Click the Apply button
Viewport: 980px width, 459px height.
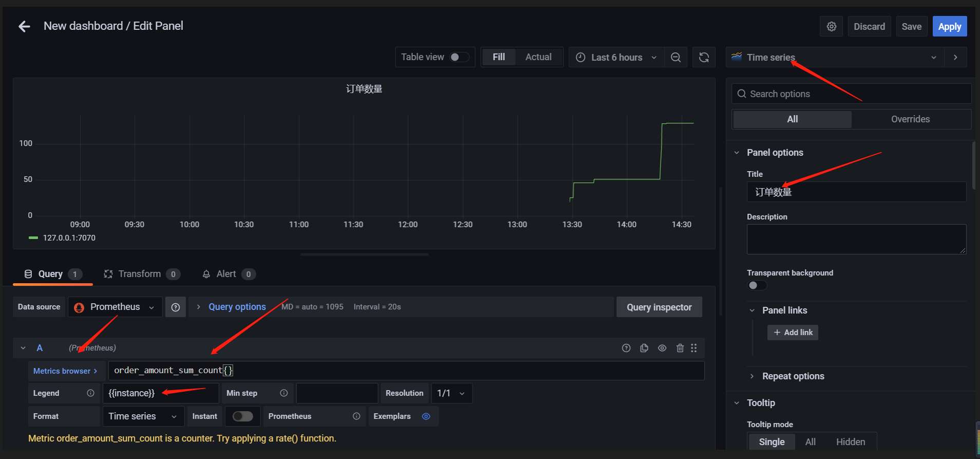950,26
